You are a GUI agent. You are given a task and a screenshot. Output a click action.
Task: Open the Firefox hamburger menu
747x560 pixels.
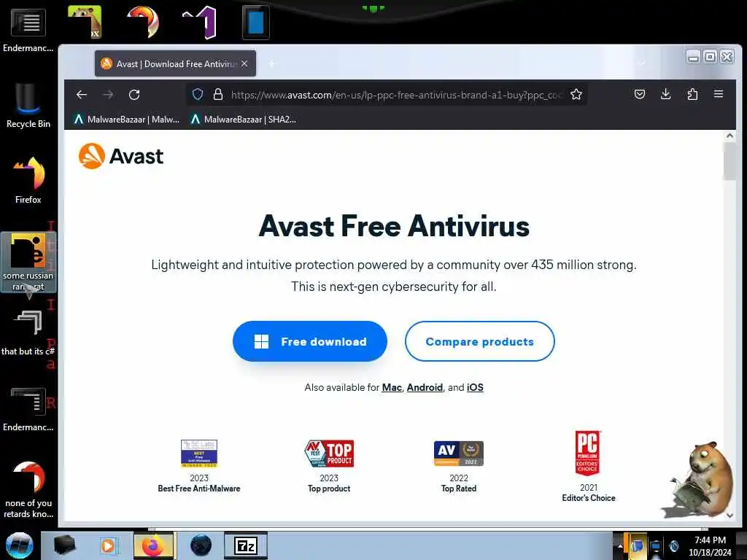tap(719, 94)
